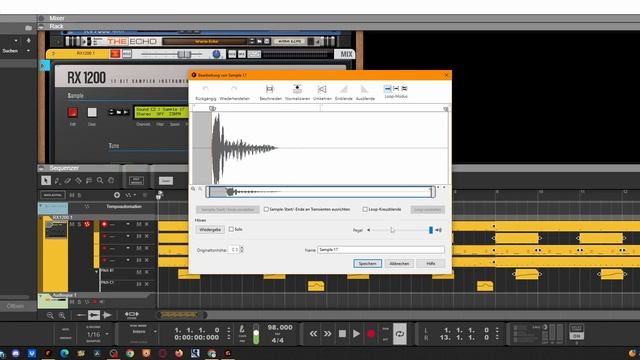Select the arrow Selection tool in Sequencer
The width and height of the screenshot is (640, 360).
point(46,180)
